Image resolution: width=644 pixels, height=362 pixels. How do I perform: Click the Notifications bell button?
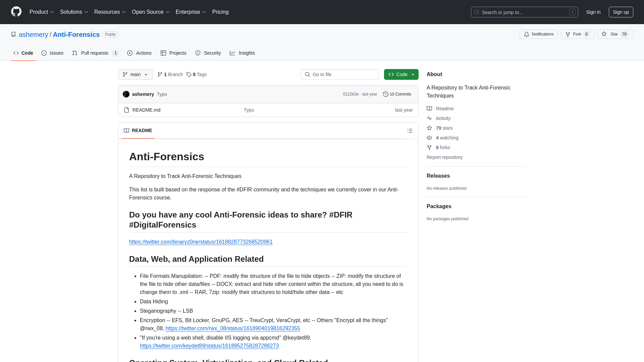pos(539,34)
